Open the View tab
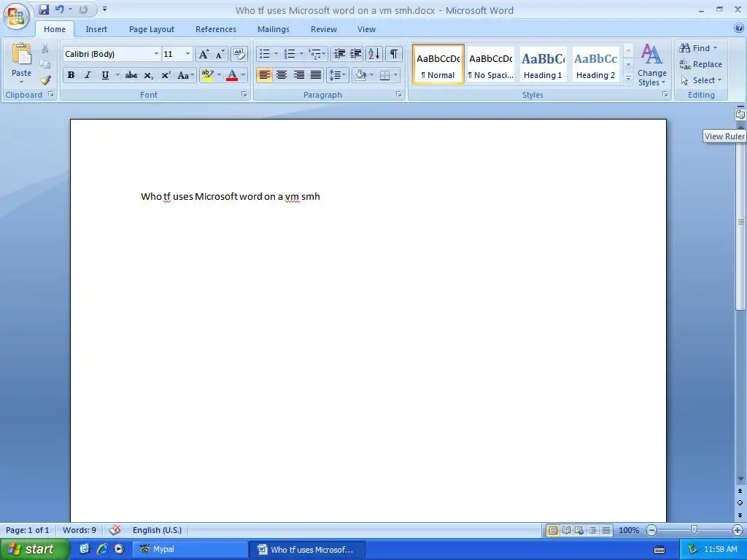Screen dimensions: 747x560 [x=366, y=29]
